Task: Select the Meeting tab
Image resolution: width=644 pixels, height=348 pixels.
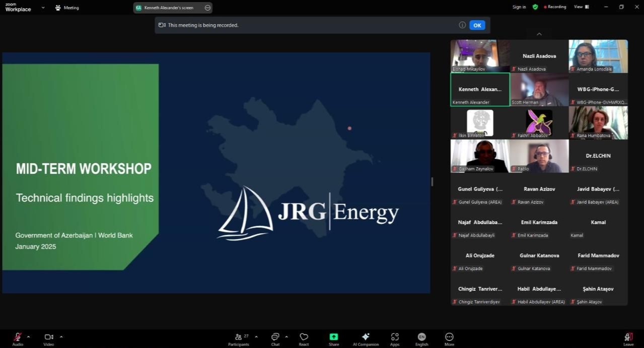Action: [x=67, y=8]
